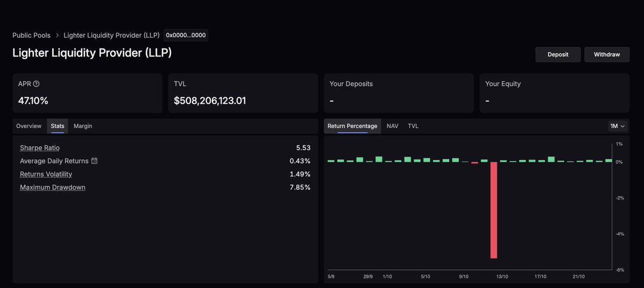The width and height of the screenshot is (644, 288).
Task: Click the Deposit button
Action: tap(558, 54)
